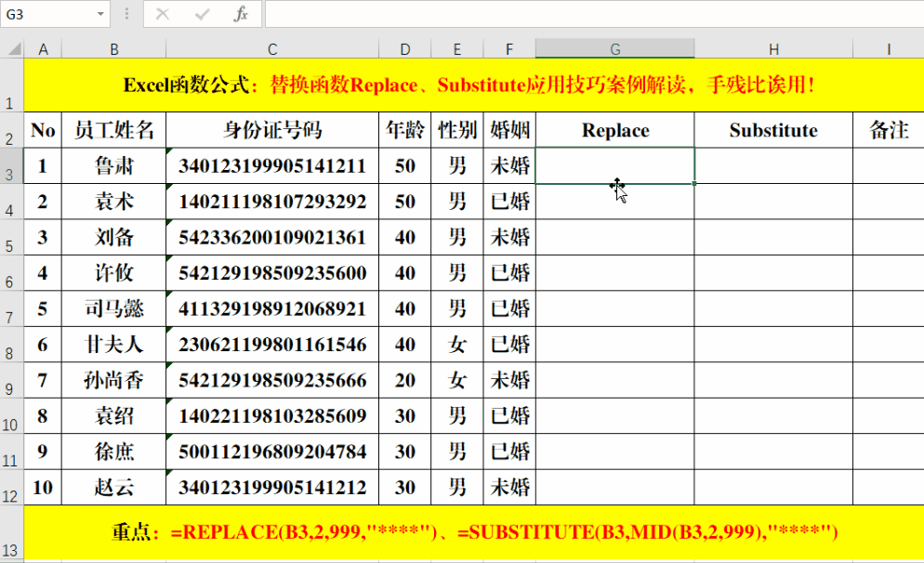Viewport: 924px width, 563px height.
Task: Click the 'No' header cell
Action: [43, 130]
